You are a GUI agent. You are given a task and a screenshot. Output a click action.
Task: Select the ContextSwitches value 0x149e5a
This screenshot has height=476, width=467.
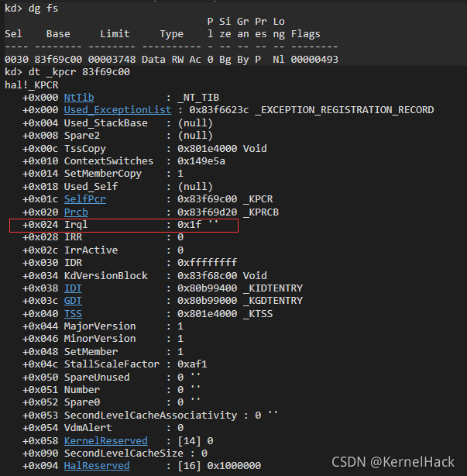tap(201, 161)
